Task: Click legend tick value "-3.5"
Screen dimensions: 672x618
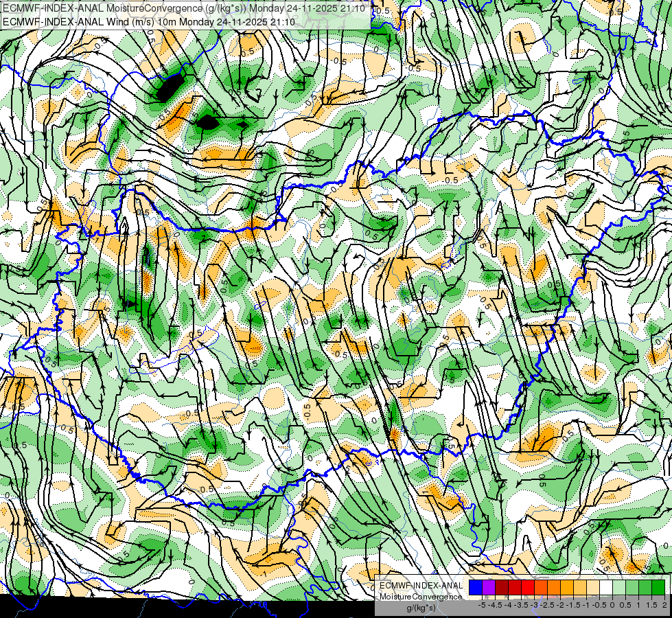Action: click(x=521, y=605)
